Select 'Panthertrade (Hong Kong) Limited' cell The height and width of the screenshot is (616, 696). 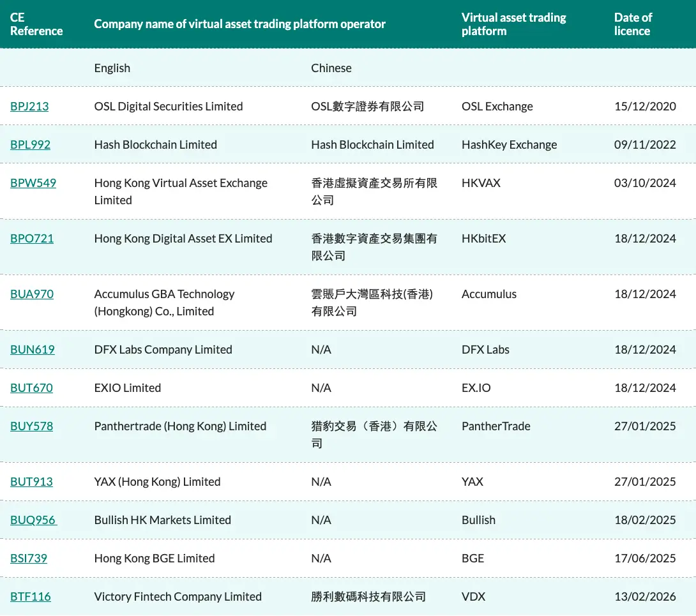(180, 426)
